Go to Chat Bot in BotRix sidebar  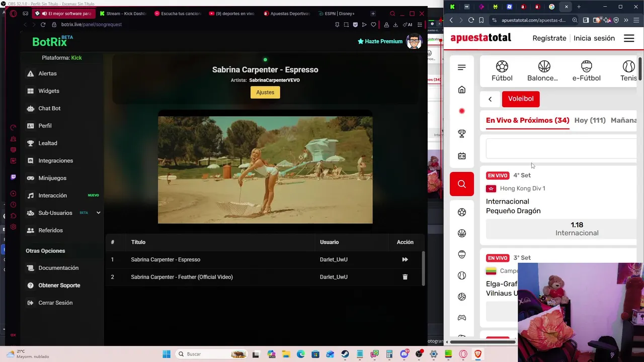click(49, 108)
